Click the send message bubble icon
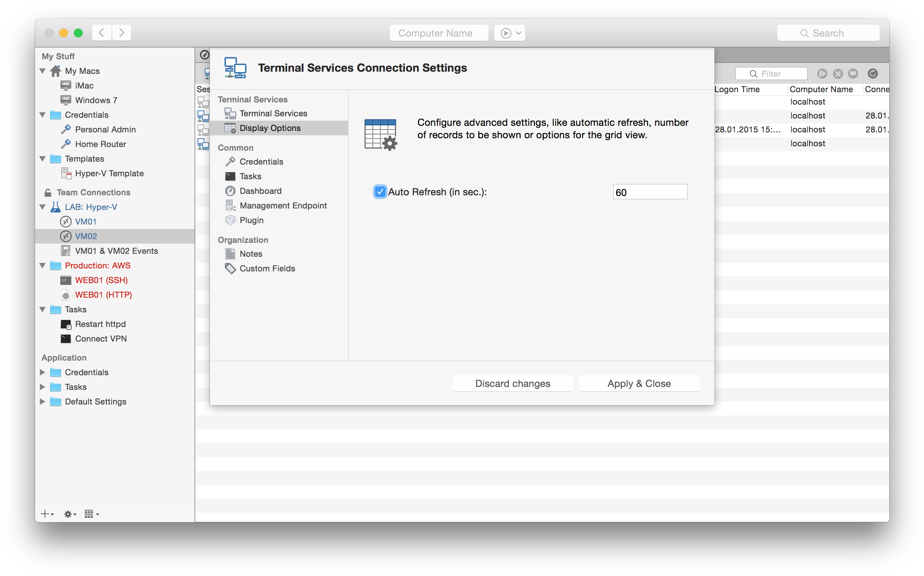 pos(853,74)
